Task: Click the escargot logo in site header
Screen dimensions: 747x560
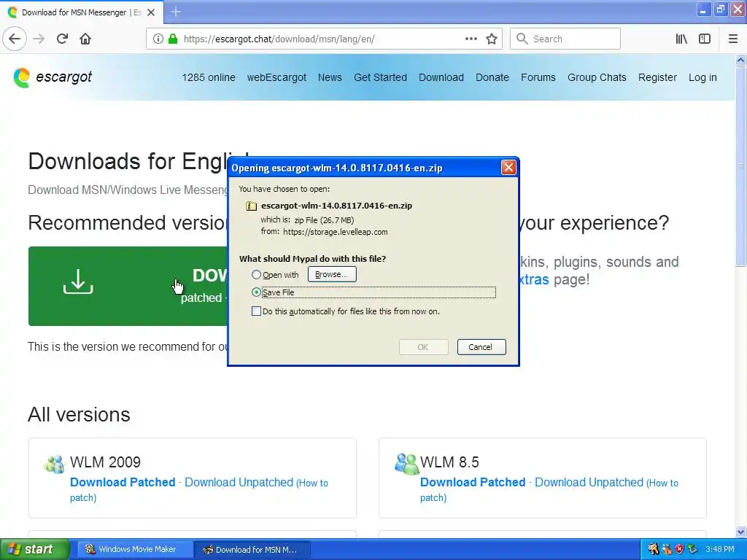Action: click(x=53, y=77)
